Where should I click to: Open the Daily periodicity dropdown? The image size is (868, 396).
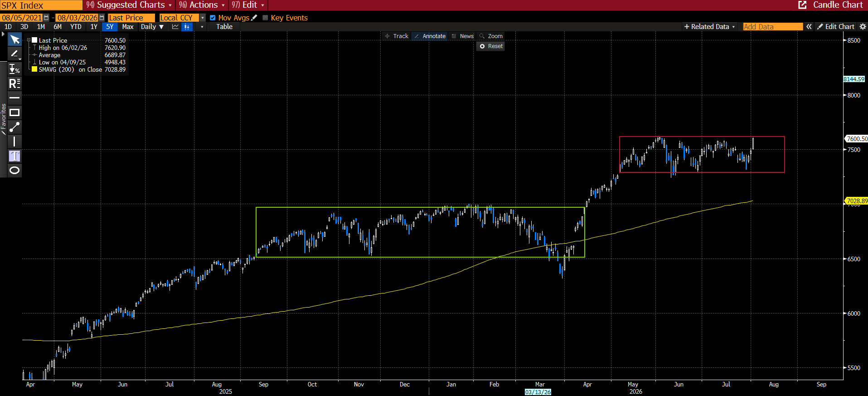pyautogui.click(x=152, y=27)
